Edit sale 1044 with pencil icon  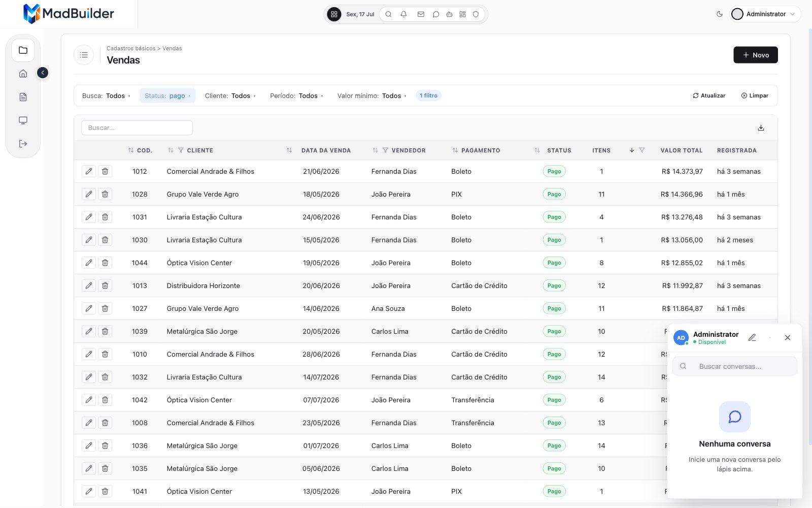tap(89, 263)
